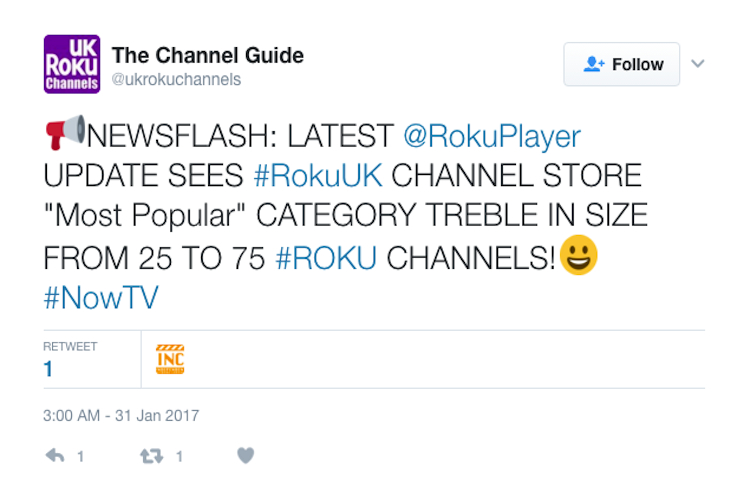Open the @RokuPlayer mention link
Viewport: 750px width, 500px height.
tap(492, 136)
